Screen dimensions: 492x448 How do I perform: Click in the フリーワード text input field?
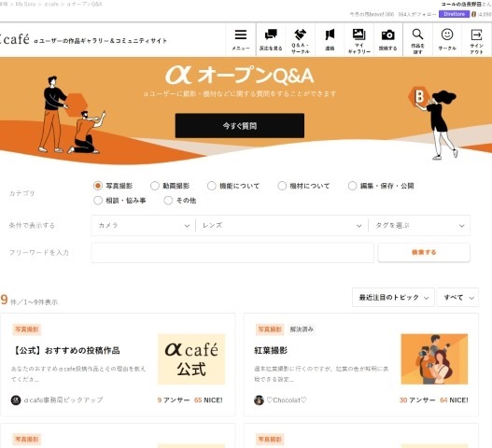pos(232,252)
